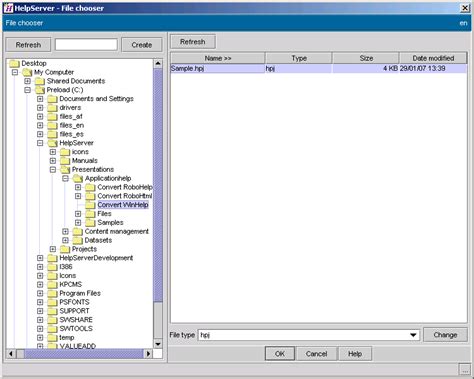Click the Documents and Settings folder icon
This screenshot has width=474, height=379.
(x=52, y=99)
